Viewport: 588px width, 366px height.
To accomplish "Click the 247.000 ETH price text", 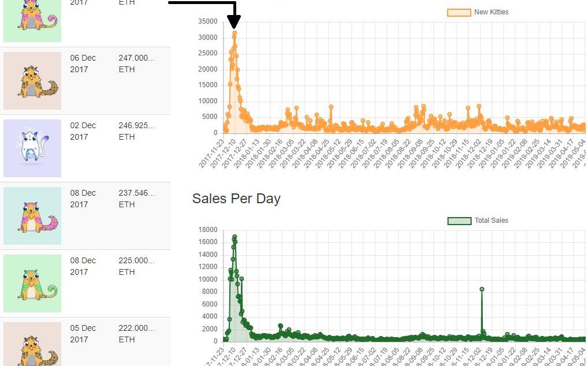I will [x=136, y=64].
